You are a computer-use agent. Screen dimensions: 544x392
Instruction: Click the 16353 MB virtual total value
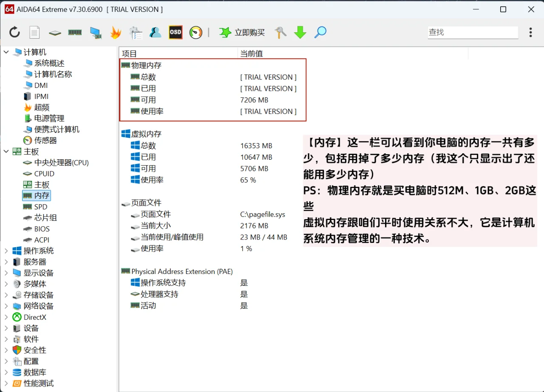(256, 146)
